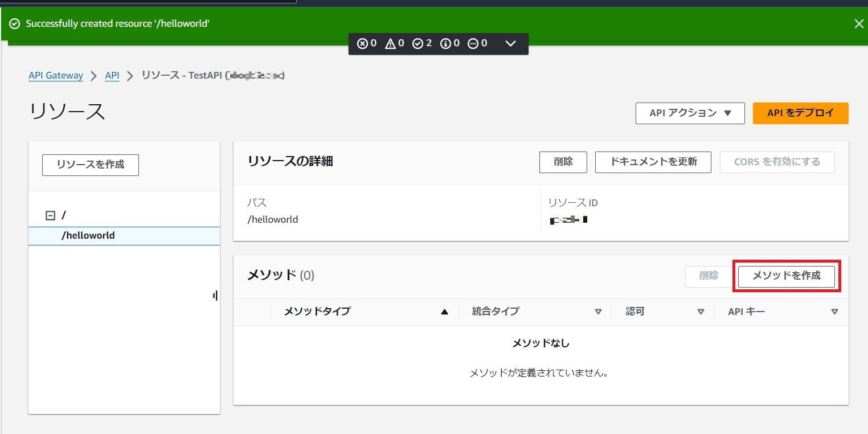
Task: Select the root / resource label
Action: (64, 215)
